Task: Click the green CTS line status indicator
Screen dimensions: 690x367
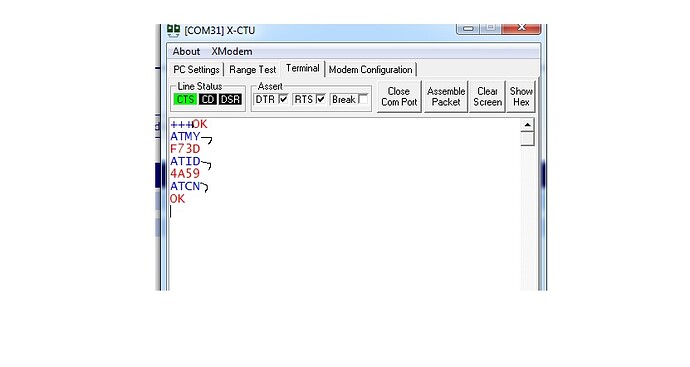Action: [x=185, y=99]
